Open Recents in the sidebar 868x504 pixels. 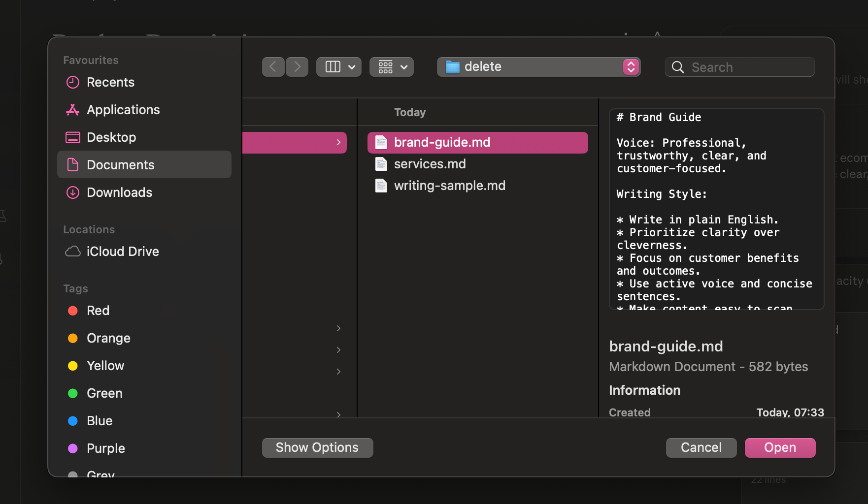[144, 82]
